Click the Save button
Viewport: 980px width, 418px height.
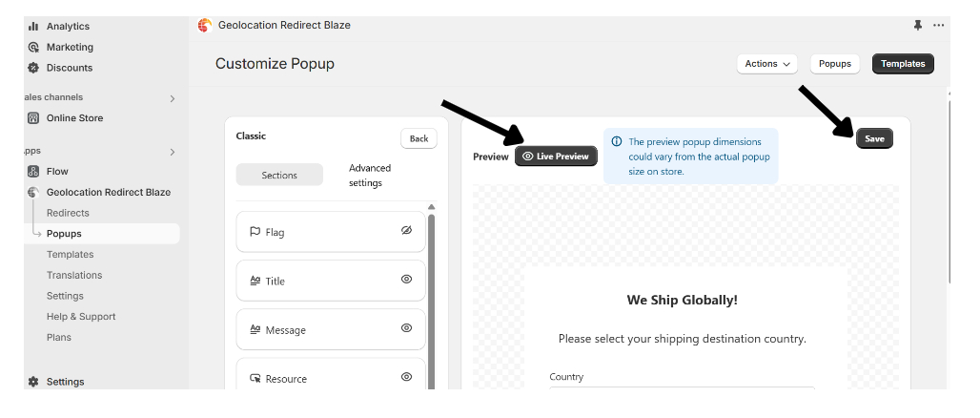point(874,139)
